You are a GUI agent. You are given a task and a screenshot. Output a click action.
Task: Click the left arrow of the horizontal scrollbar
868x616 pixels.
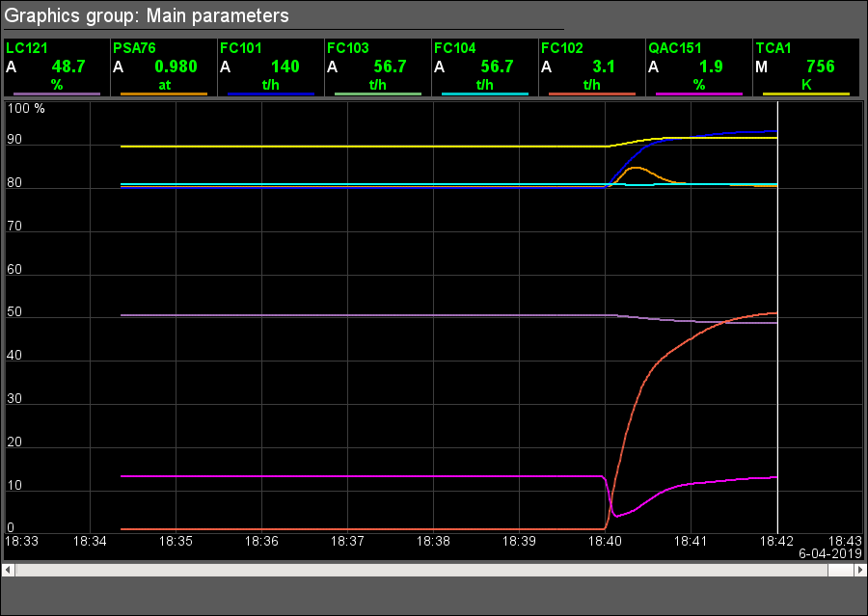(8, 570)
